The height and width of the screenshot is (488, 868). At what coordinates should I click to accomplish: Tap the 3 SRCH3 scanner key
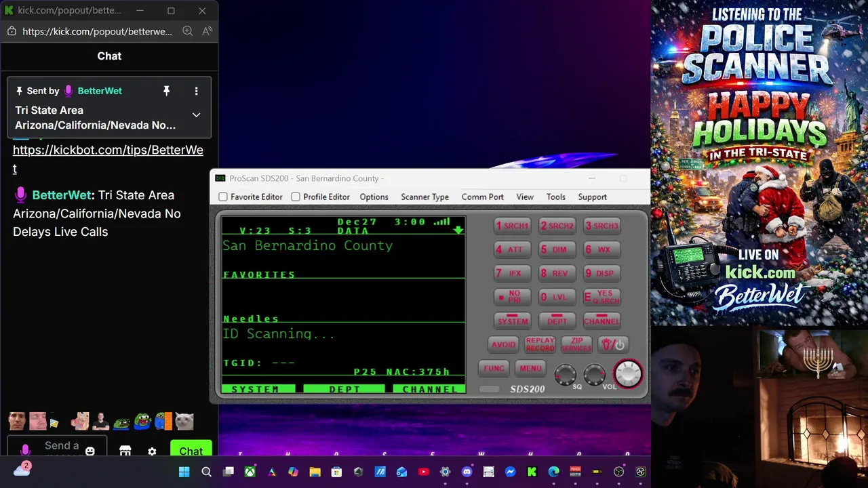click(x=601, y=226)
